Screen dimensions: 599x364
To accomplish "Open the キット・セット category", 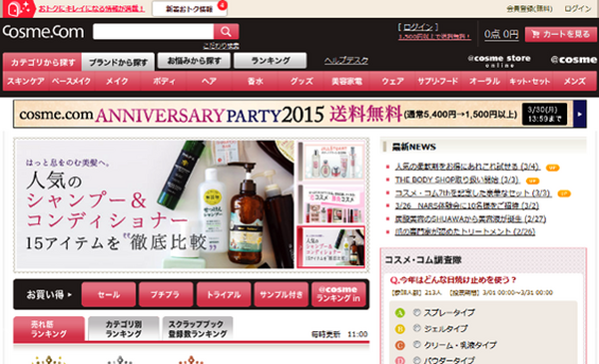I will click(x=529, y=81).
